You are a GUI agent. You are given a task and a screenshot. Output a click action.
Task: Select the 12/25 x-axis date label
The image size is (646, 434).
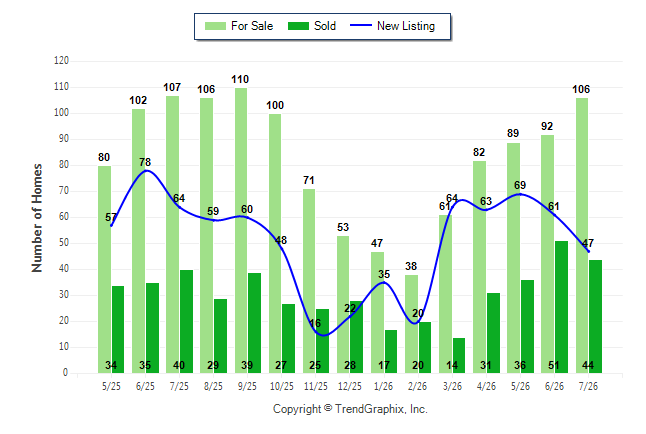click(x=350, y=386)
